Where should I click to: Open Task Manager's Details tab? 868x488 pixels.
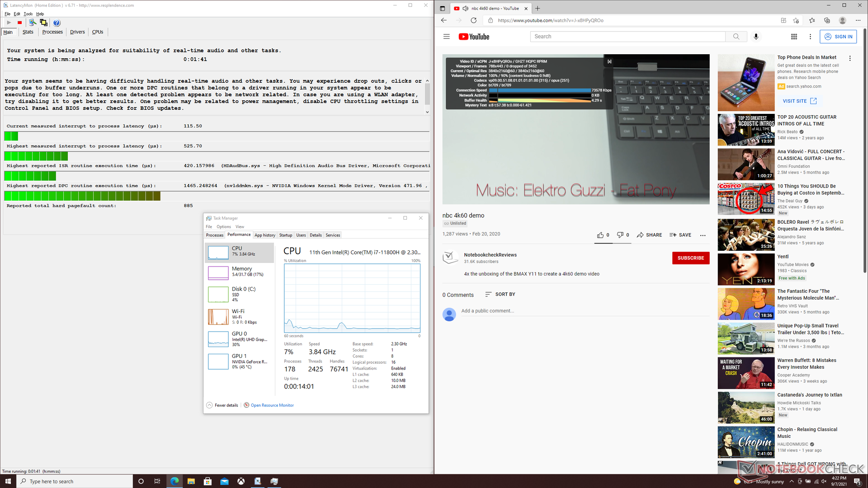coord(316,235)
